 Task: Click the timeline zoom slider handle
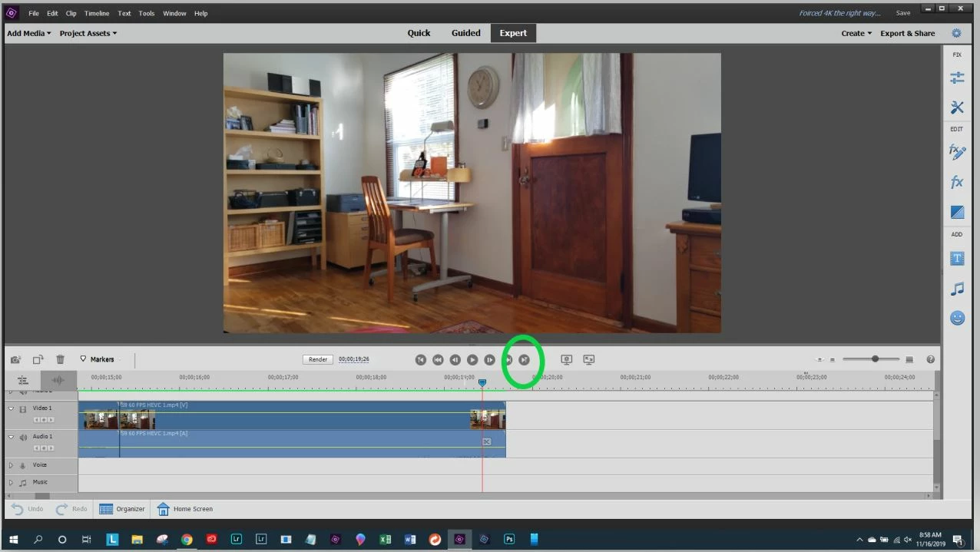[875, 359]
